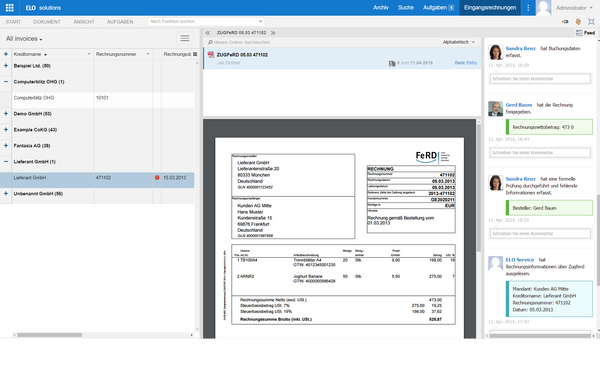Open the Suche tab
This screenshot has width=600, height=375.
click(406, 8)
